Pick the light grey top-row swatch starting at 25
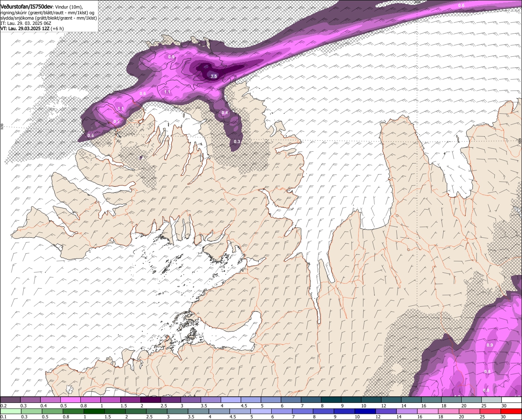The width and height of the screenshot is (522, 420). [x=491, y=400]
